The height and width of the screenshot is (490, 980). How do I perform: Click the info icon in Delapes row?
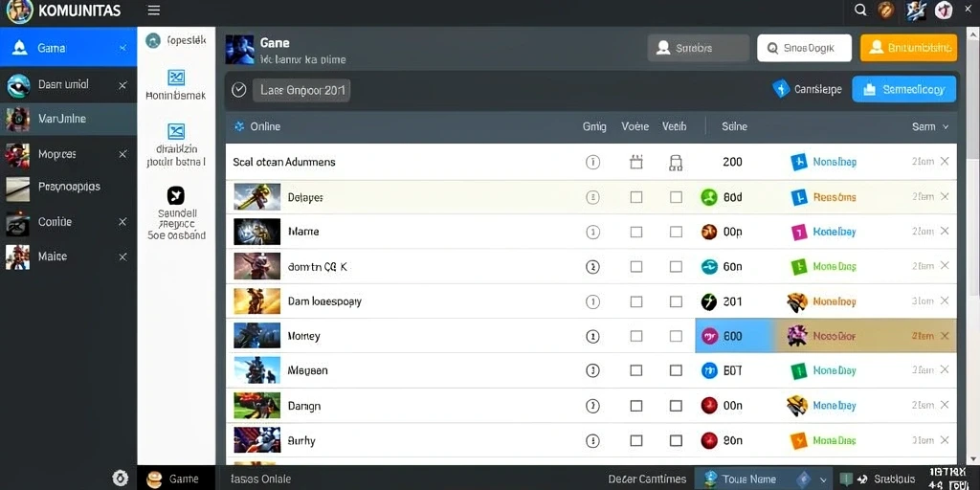[592, 197]
